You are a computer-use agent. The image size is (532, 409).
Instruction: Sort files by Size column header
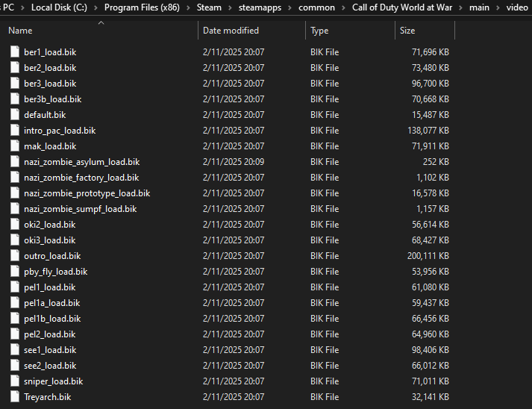[407, 31]
